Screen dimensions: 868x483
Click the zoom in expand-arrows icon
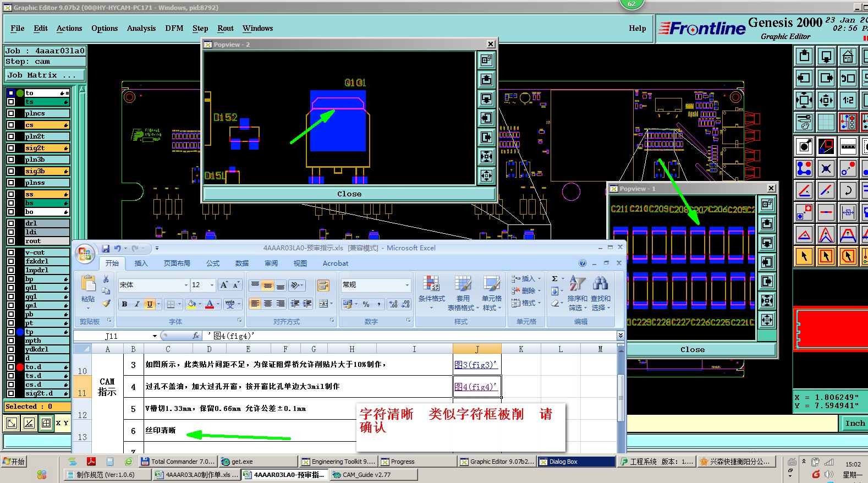(x=804, y=100)
